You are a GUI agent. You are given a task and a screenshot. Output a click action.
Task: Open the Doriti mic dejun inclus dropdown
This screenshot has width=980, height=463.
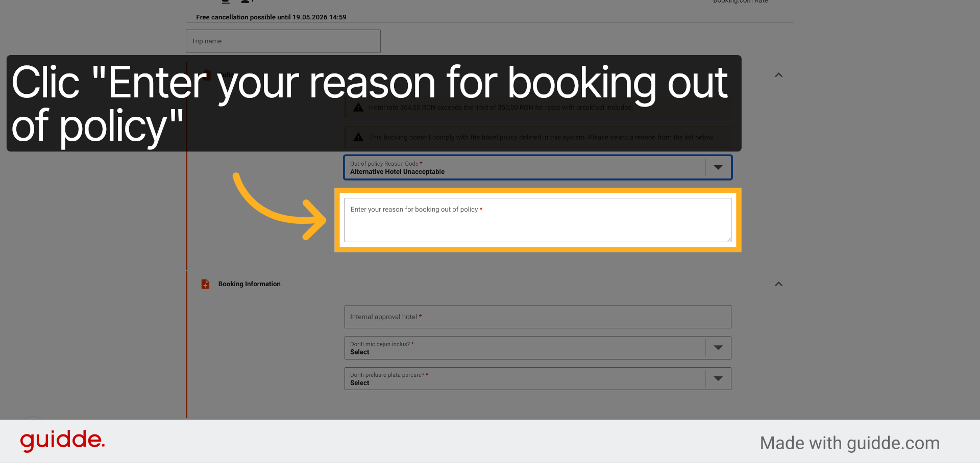pyautogui.click(x=538, y=348)
